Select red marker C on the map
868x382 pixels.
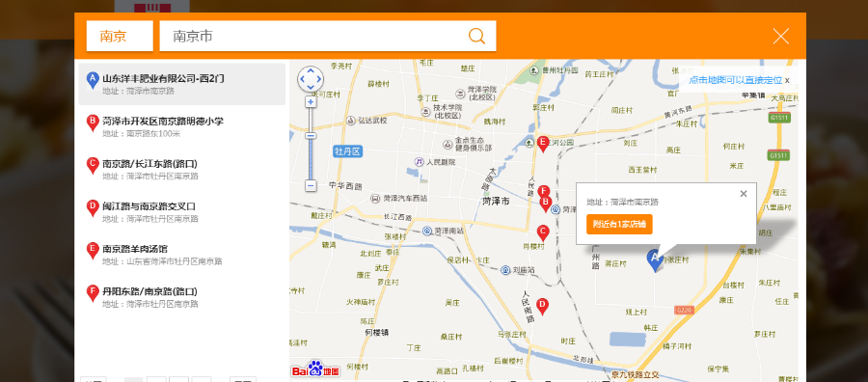click(x=543, y=232)
